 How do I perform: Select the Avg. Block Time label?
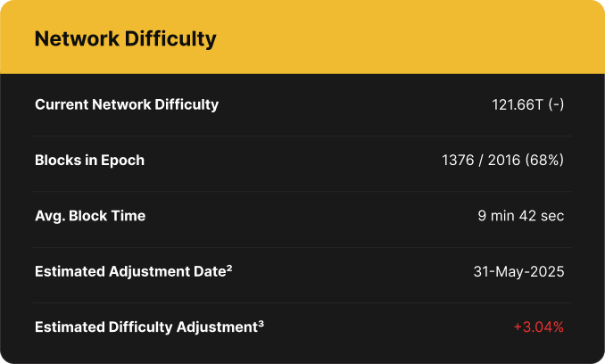[x=90, y=216]
